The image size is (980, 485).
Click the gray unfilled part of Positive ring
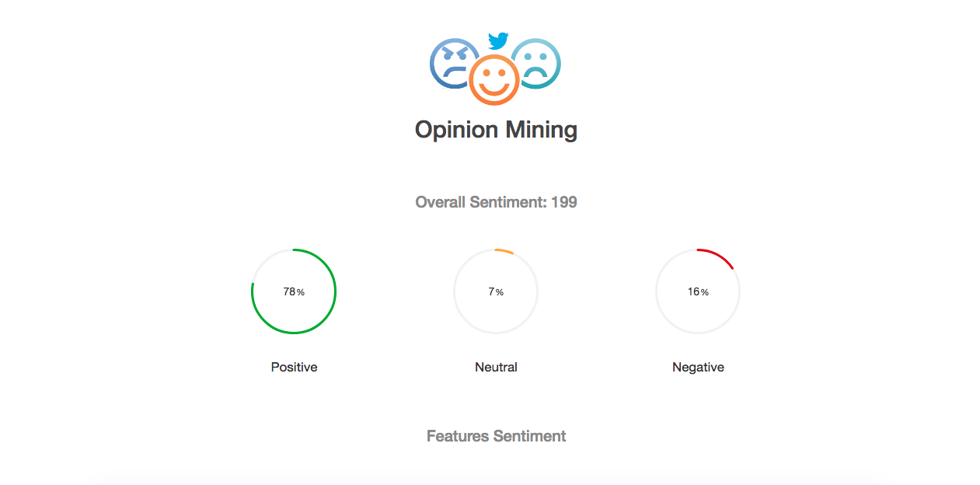(x=264, y=262)
